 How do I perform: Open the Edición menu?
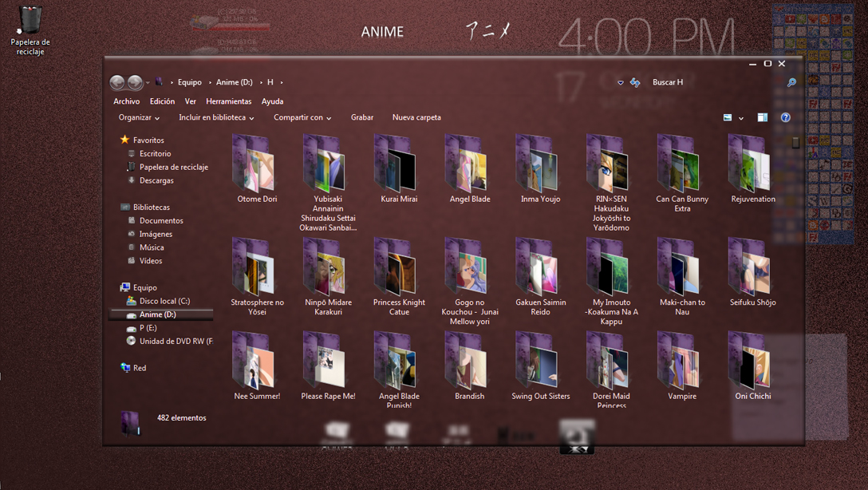coord(162,101)
